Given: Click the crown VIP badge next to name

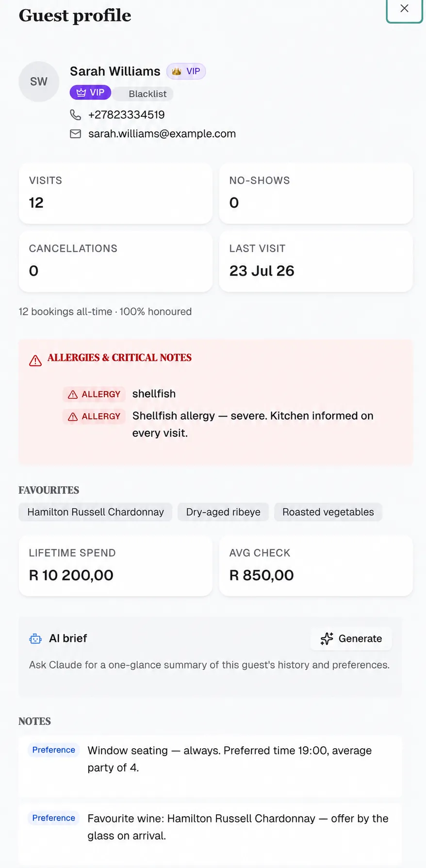Looking at the screenshot, I should pos(186,71).
